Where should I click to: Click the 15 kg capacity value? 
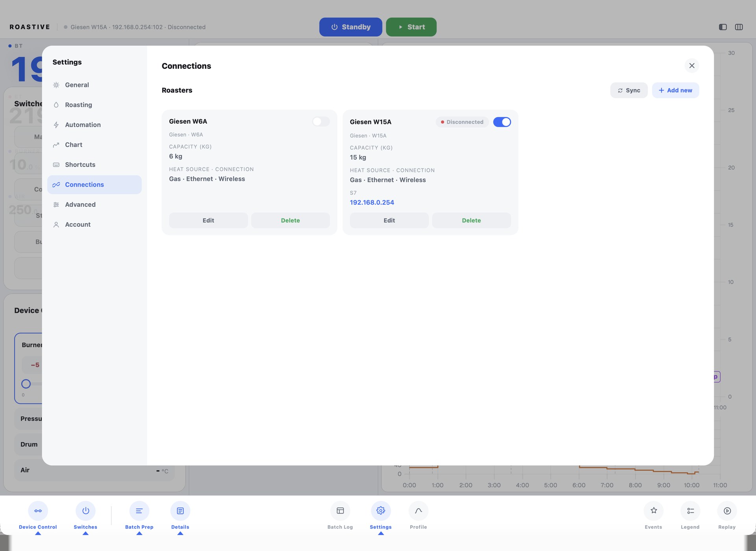point(358,157)
